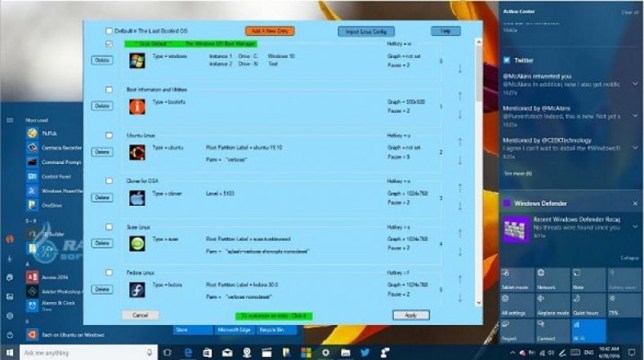644x360 pixels.
Task: Click the Fedora Linux entry logo
Action: point(136,290)
